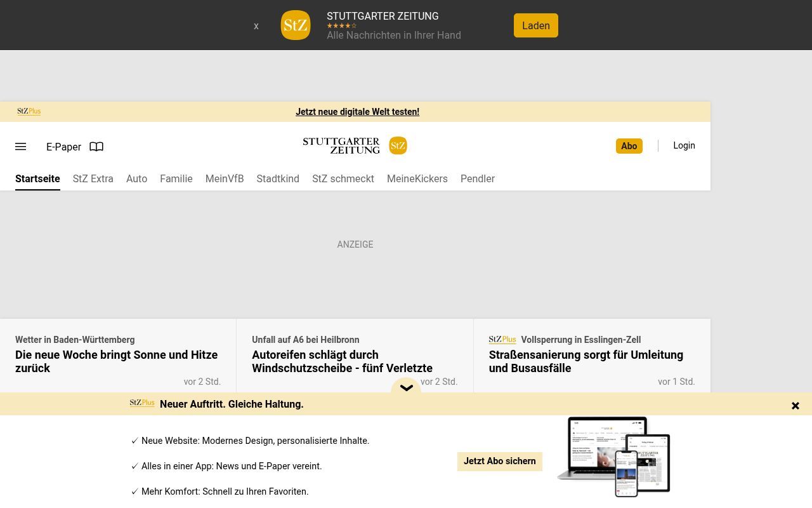Select the Stadtkind tab
The image size is (812, 508).
[278, 179]
